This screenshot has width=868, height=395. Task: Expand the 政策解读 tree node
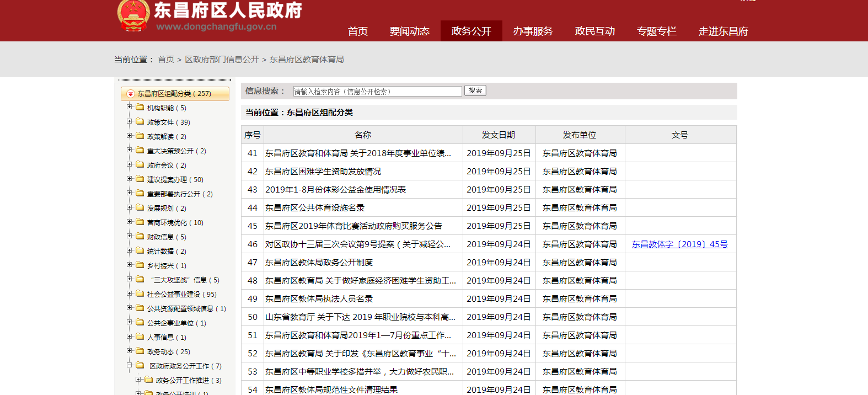pyautogui.click(x=129, y=136)
